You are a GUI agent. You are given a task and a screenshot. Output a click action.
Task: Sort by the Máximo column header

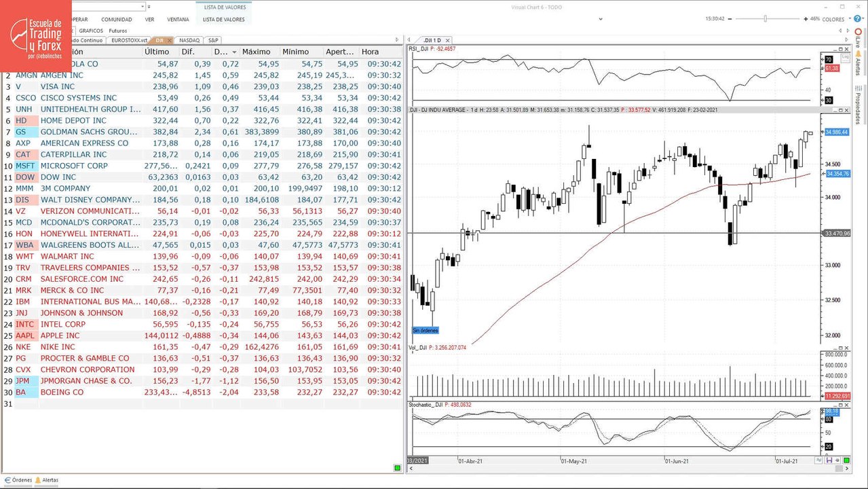click(256, 52)
